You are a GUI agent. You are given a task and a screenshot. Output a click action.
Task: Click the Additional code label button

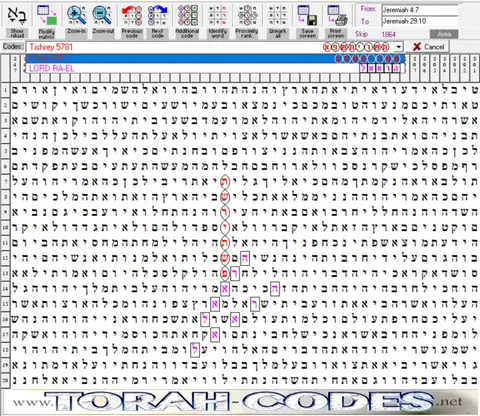[x=187, y=33]
